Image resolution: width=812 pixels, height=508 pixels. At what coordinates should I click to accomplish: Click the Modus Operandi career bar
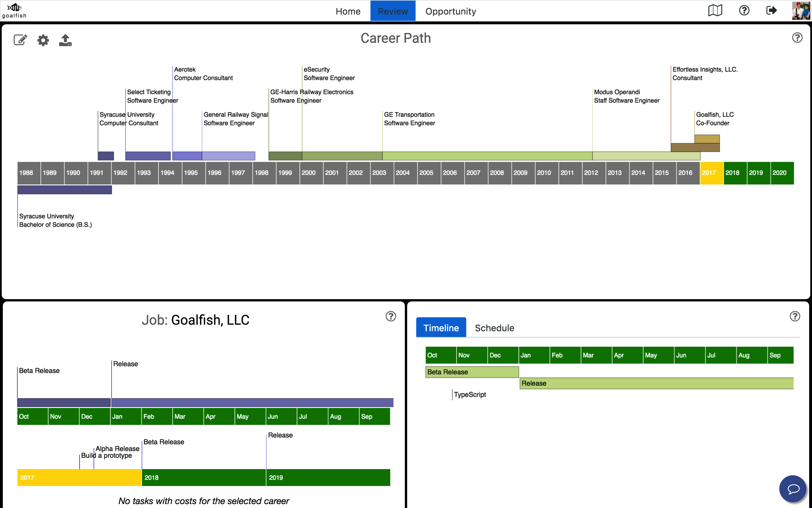[646, 156]
